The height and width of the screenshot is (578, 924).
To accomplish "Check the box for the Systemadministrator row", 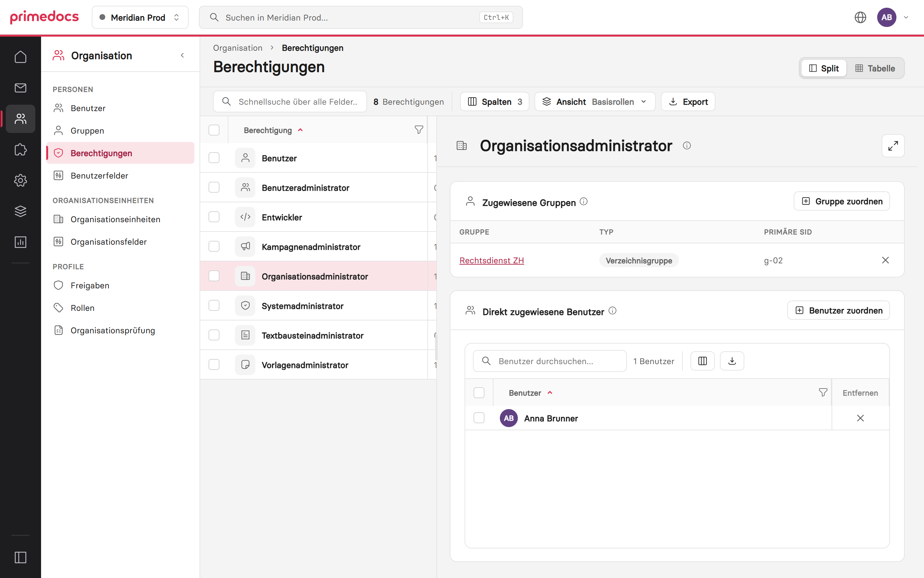I will coord(214,305).
